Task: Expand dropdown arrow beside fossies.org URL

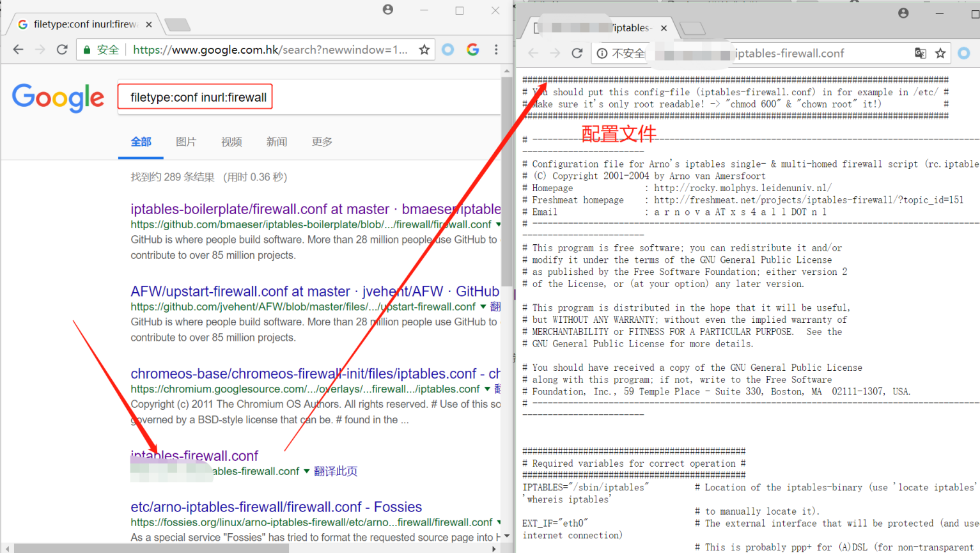Action: (499, 522)
